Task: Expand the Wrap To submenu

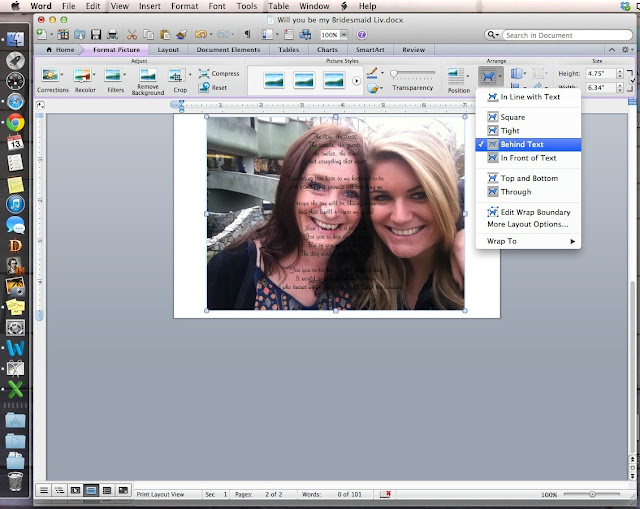Action: (528, 241)
